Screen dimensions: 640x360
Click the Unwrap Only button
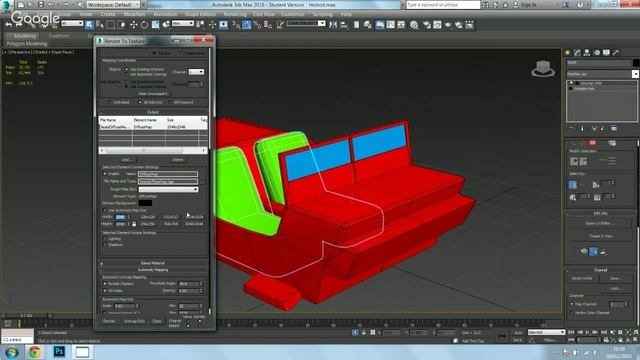(134, 321)
